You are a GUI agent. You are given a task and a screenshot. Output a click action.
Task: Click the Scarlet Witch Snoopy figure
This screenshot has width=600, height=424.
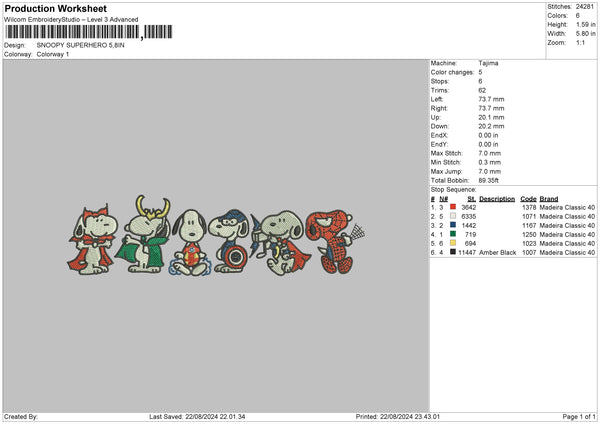point(93,240)
